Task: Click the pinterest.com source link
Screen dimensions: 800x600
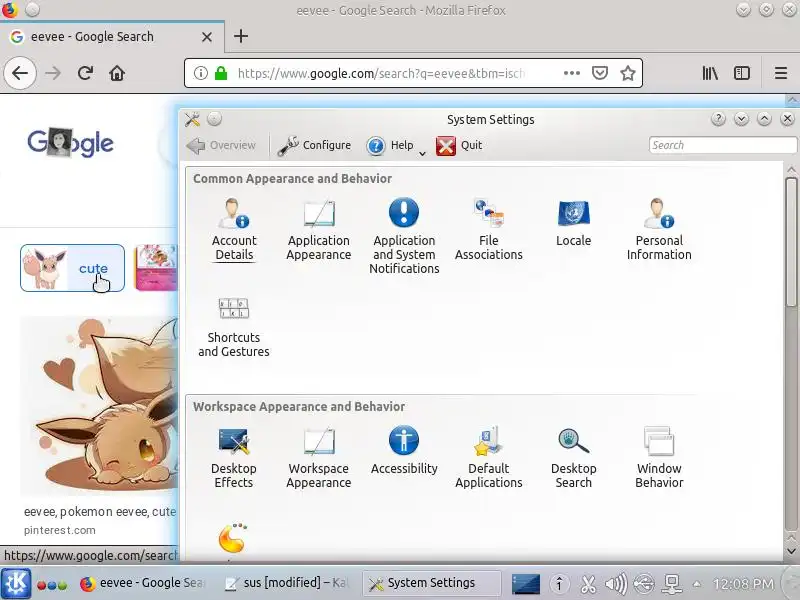Action: tap(60, 530)
